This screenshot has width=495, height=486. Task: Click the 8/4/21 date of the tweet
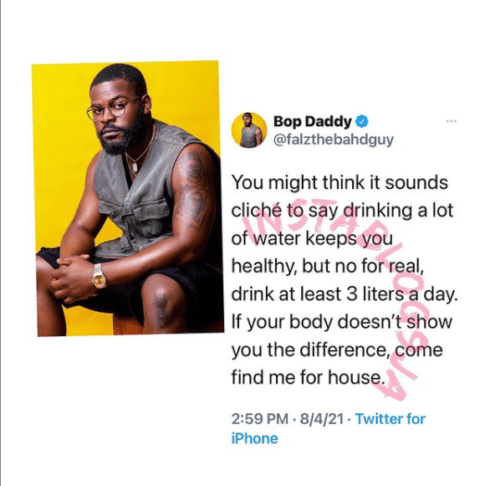click(x=322, y=419)
